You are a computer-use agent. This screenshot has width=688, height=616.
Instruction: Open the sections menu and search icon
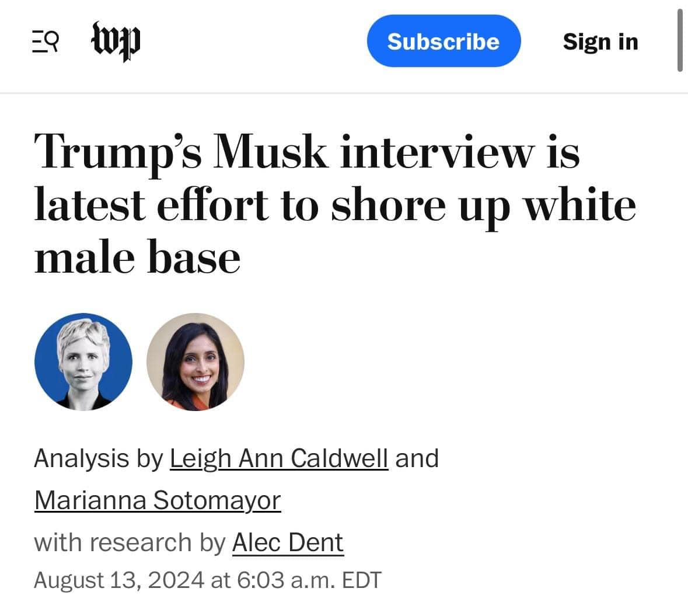tap(45, 41)
